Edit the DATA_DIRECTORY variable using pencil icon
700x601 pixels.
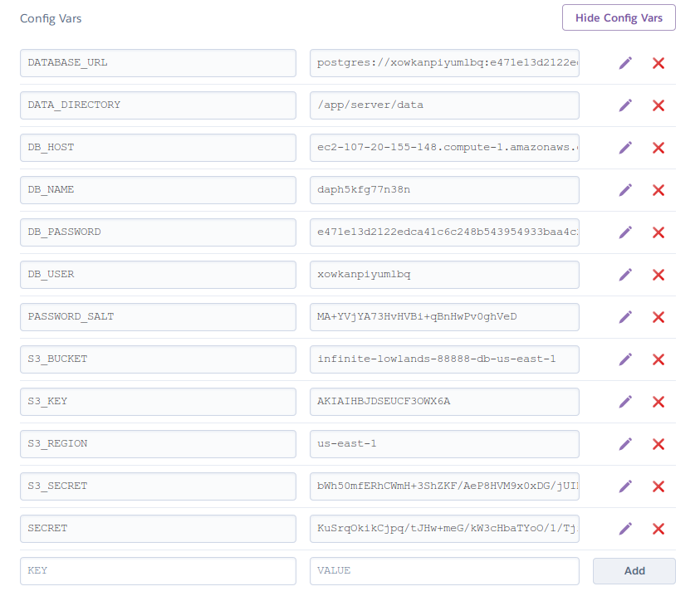tap(625, 105)
